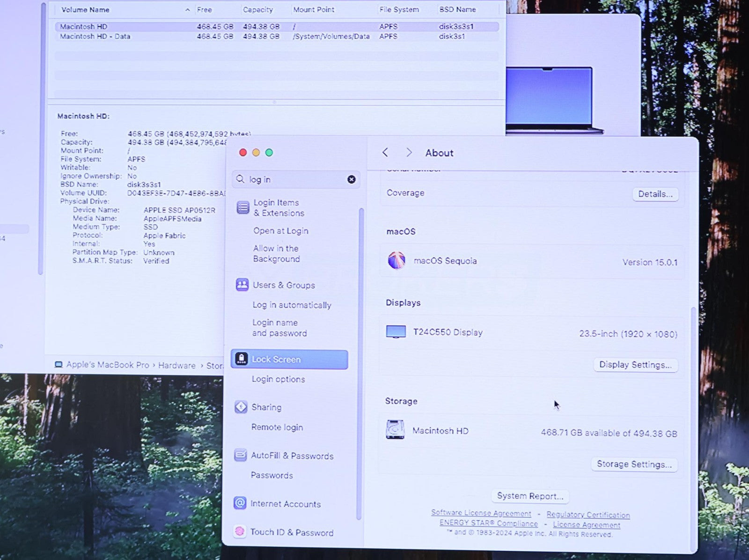Click the AutoFill & Passwords icon
This screenshot has height=560, width=749.
[x=240, y=455]
